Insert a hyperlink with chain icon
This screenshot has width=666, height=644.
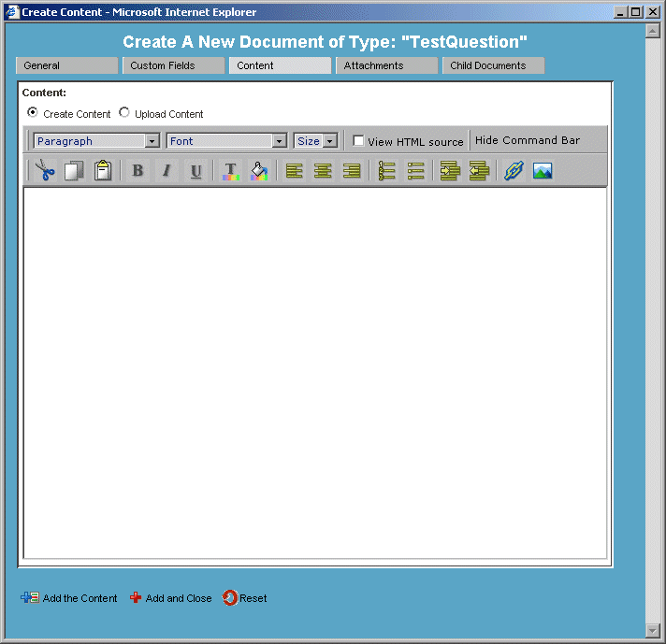[x=514, y=171]
